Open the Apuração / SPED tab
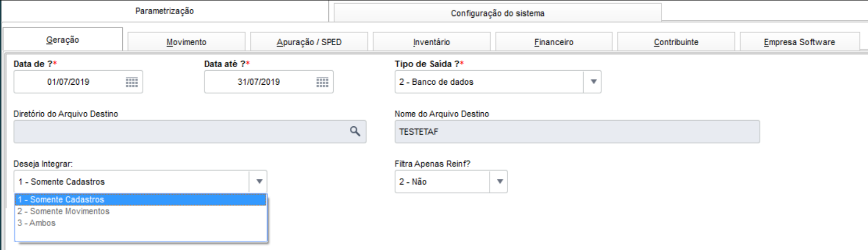The height and width of the screenshot is (250, 868). click(x=309, y=42)
